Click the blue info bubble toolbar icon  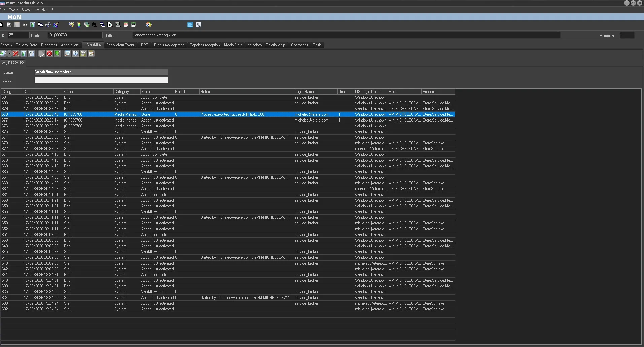click(x=75, y=54)
